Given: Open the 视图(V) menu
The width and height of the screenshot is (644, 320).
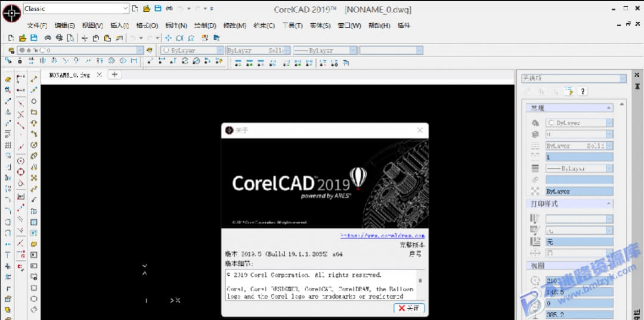Looking at the screenshot, I should 92,26.
